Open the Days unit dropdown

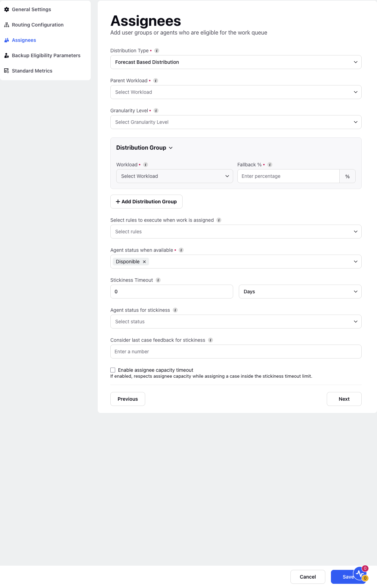[300, 292]
